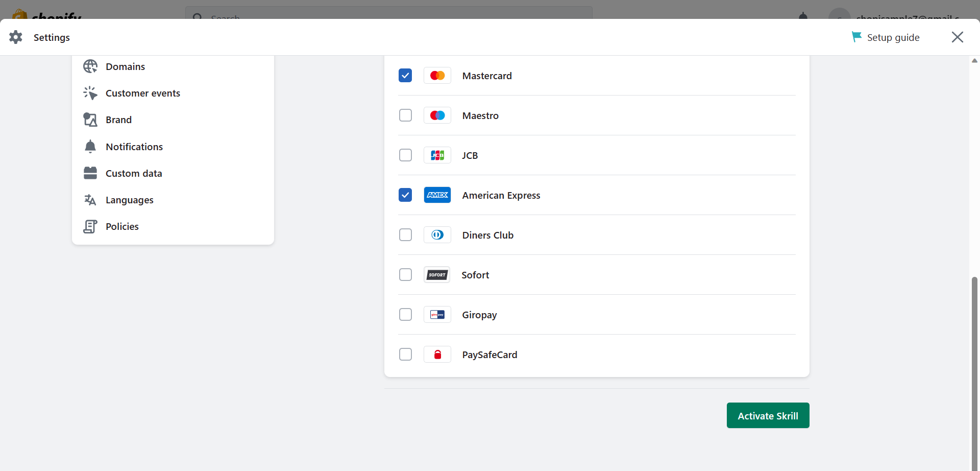The height and width of the screenshot is (471, 980).
Task: Click the PaySafeCard label text
Action: pos(489,355)
